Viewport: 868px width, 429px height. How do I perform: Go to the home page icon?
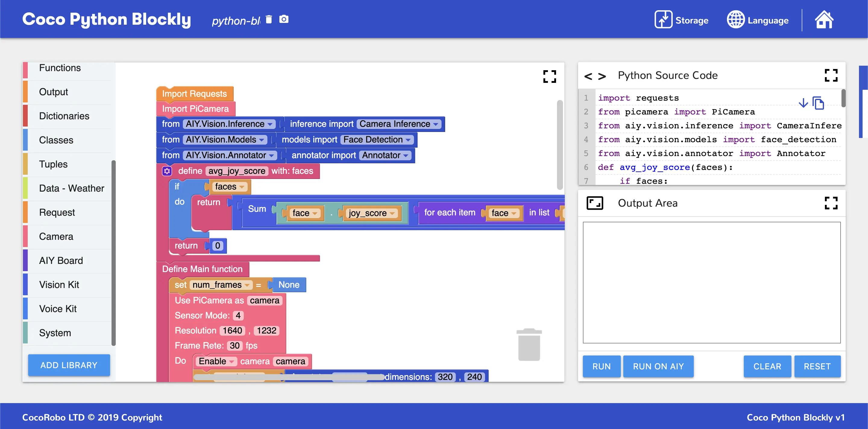(x=824, y=20)
